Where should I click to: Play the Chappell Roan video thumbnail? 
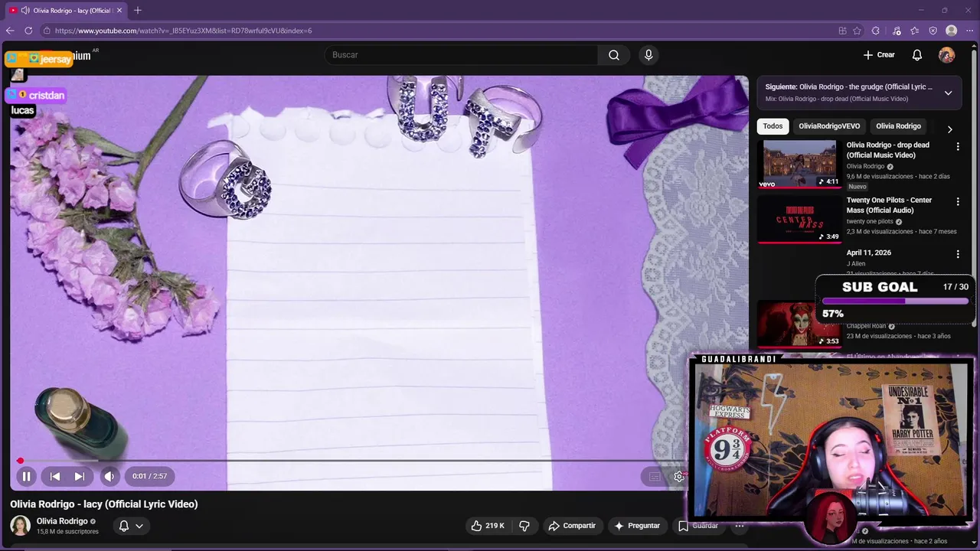(799, 323)
